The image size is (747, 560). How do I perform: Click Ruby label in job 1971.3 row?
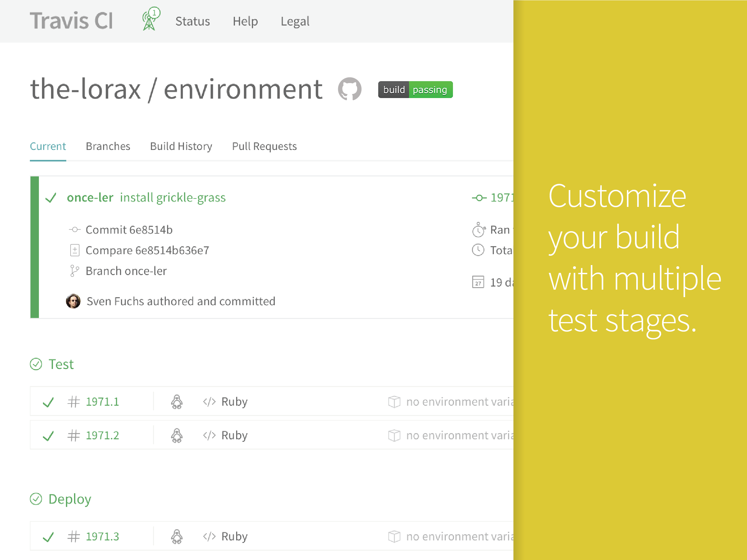click(x=234, y=536)
